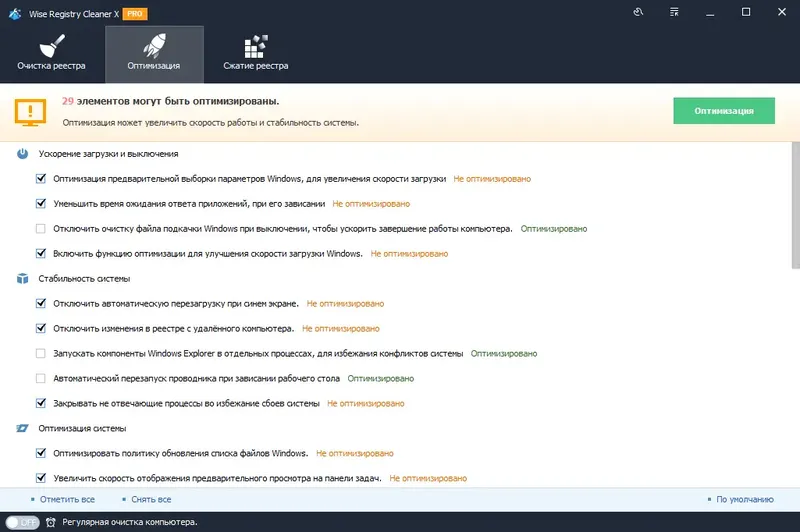Screen dimensions: 800x532
Task: Toggle the OFF switch for Регулярная очистка
Action: click(x=22, y=522)
